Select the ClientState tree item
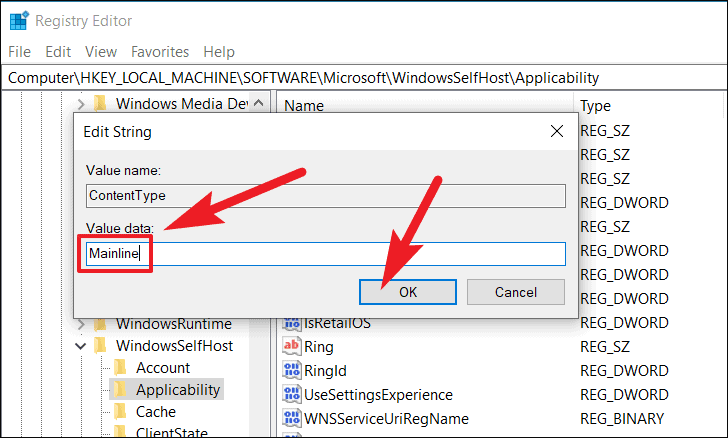Screen dimensions: 728x438 [171, 432]
